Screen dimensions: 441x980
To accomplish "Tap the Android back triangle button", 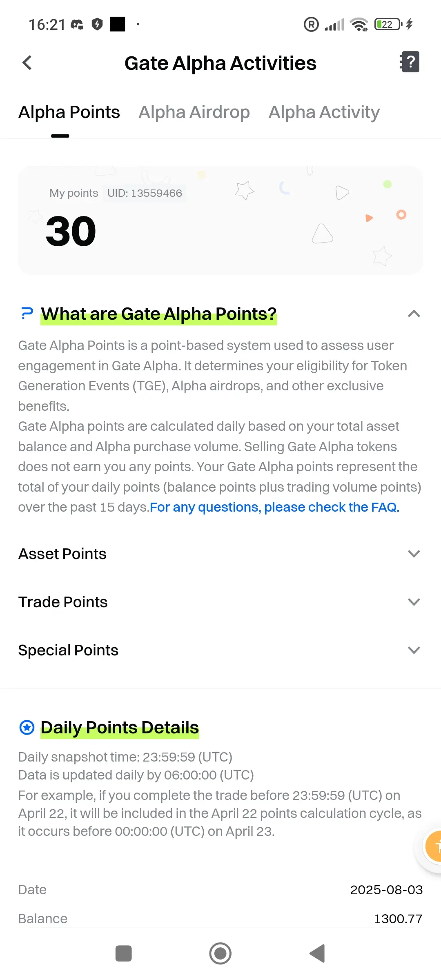I will (317, 953).
